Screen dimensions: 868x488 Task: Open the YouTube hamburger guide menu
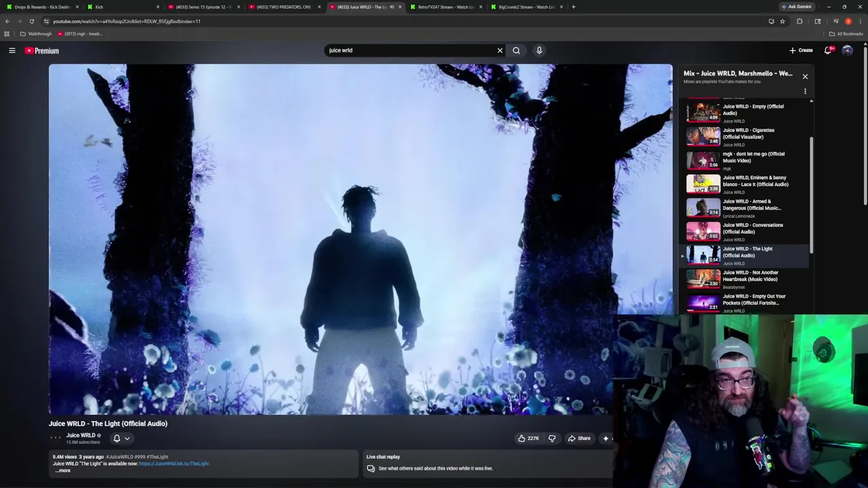coord(12,50)
